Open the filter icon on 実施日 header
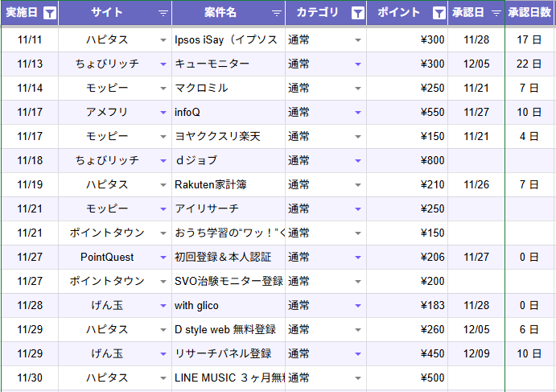Image resolution: width=556 pixels, height=392 pixels. [50, 13]
